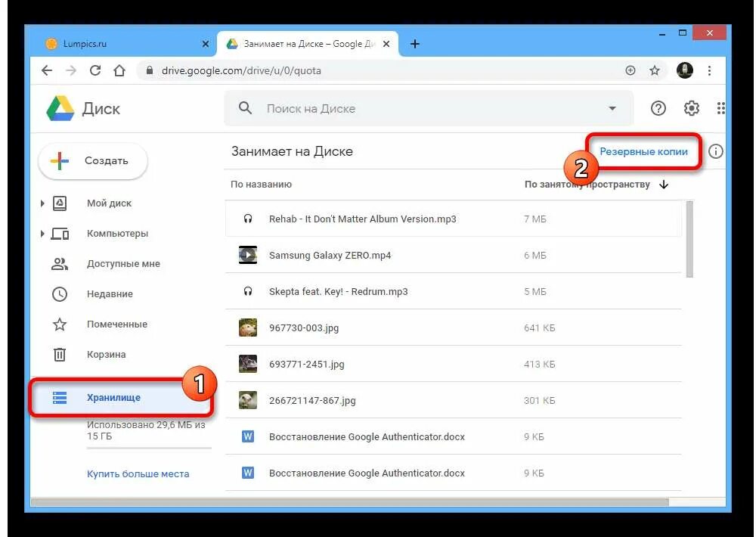This screenshot has width=756, height=537.
Task: Show details with the info icon
Action: click(x=715, y=151)
